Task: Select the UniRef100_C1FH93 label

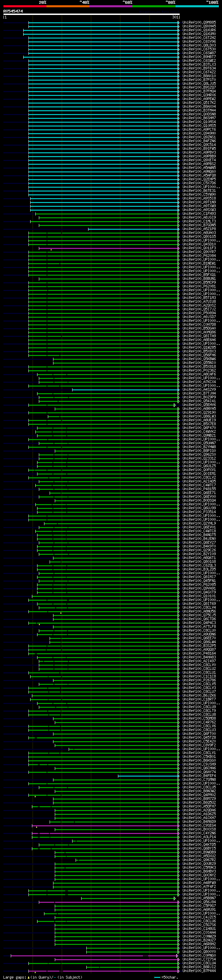Action: point(199,214)
